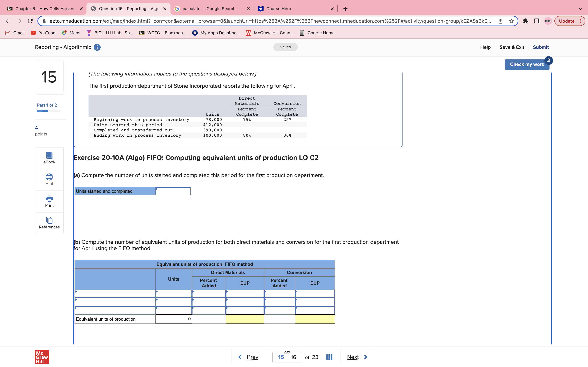
Task: Expand the first row label dropdown in EUP table
Action: pos(115,294)
